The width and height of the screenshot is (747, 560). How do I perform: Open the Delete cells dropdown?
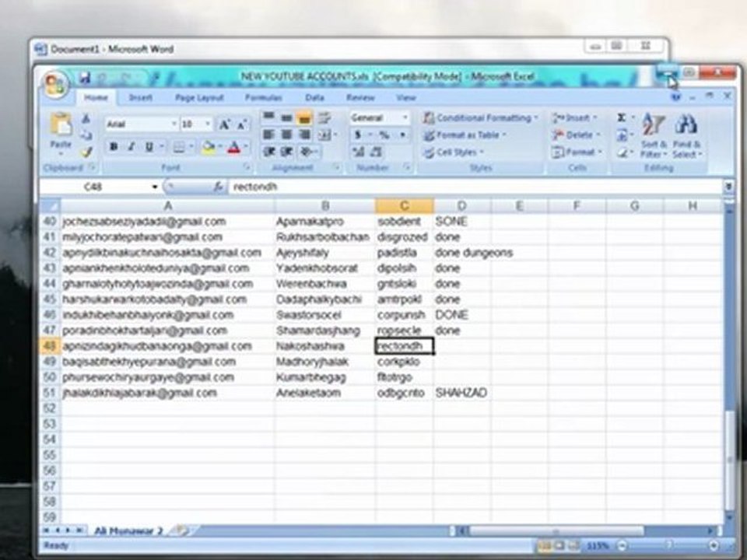pos(576,135)
